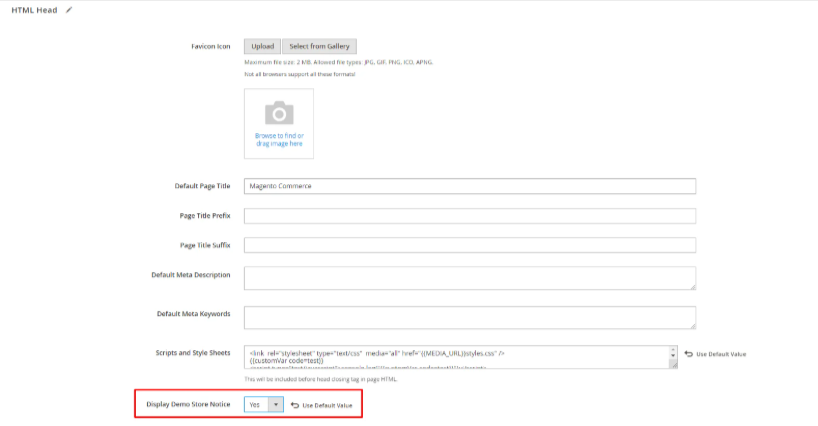Open the Display Demo Store Notice dropdown

pos(264,405)
